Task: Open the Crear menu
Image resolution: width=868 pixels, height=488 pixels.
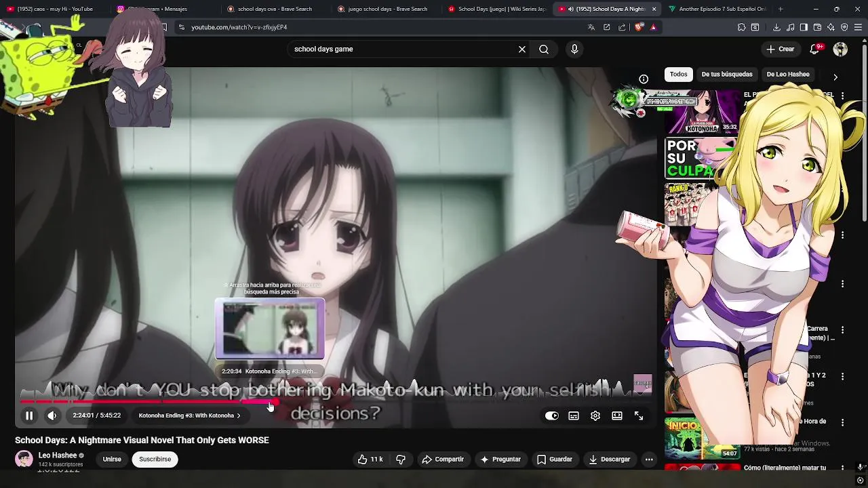Action: pyautogui.click(x=780, y=49)
